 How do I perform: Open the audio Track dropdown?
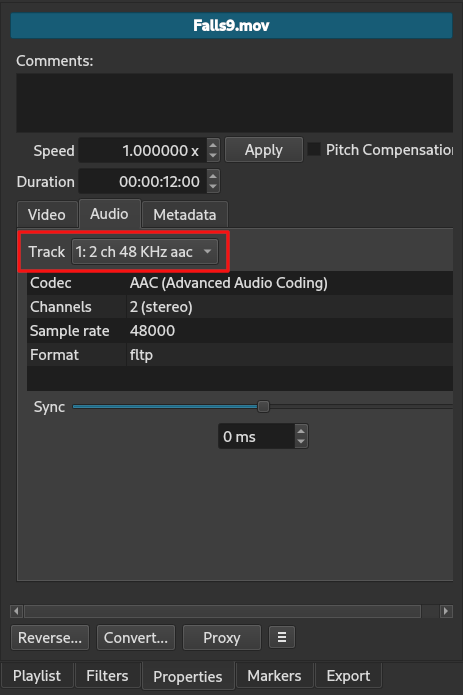[x=145, y=252]
